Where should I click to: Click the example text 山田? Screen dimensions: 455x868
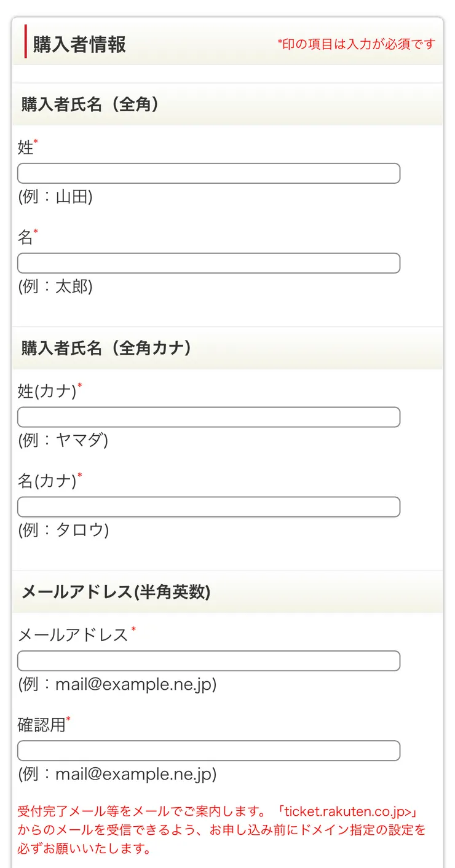72,197
